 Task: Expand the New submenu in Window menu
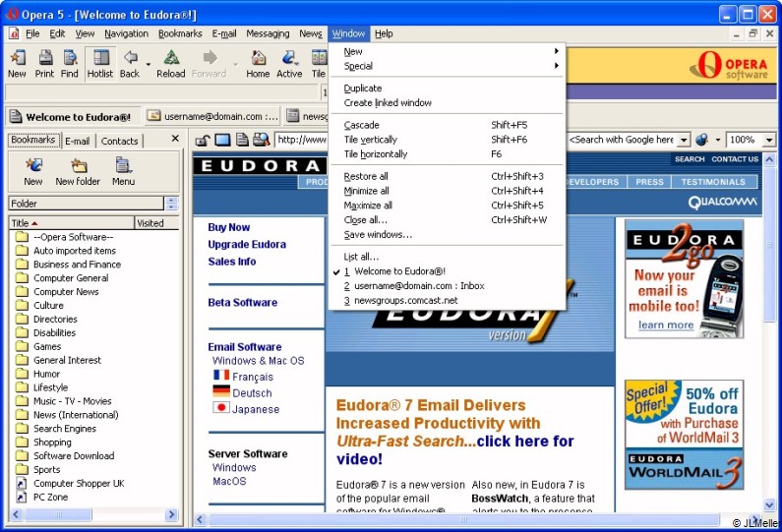tap(447, 51)
